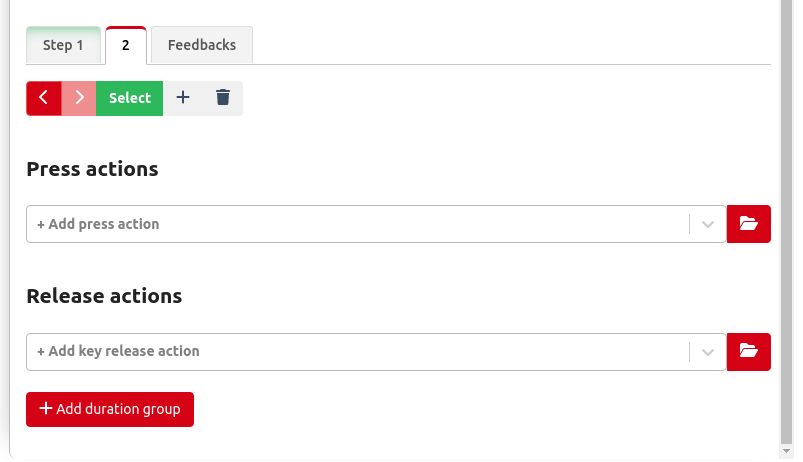Open the Feedbacks tab
The image size is (803, 462).
[202, 46]
